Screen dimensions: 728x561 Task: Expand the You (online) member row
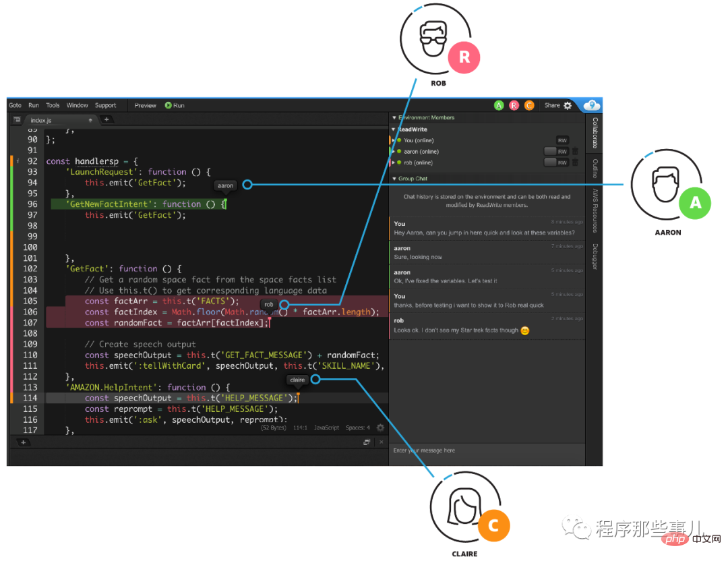coord(393,140)
